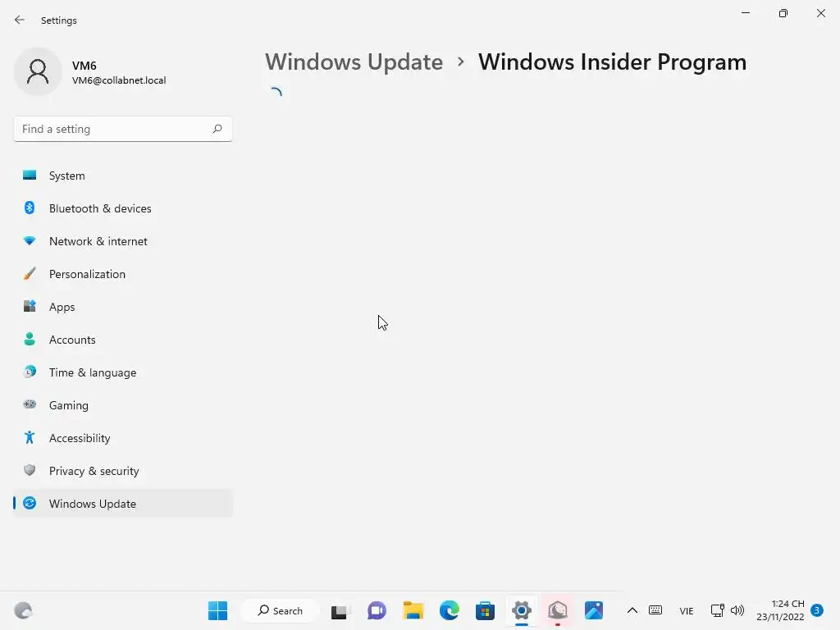Open the Chat app on taskbar
840x630 pixels.
(377, 610)
